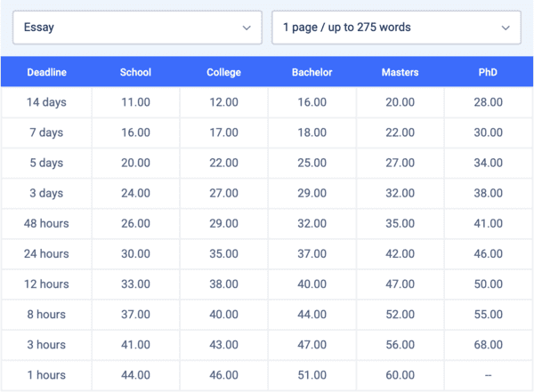Select the 17.00 College price for 7 days
This screenshot has height=392, width=534.
(x=223, y=132)
